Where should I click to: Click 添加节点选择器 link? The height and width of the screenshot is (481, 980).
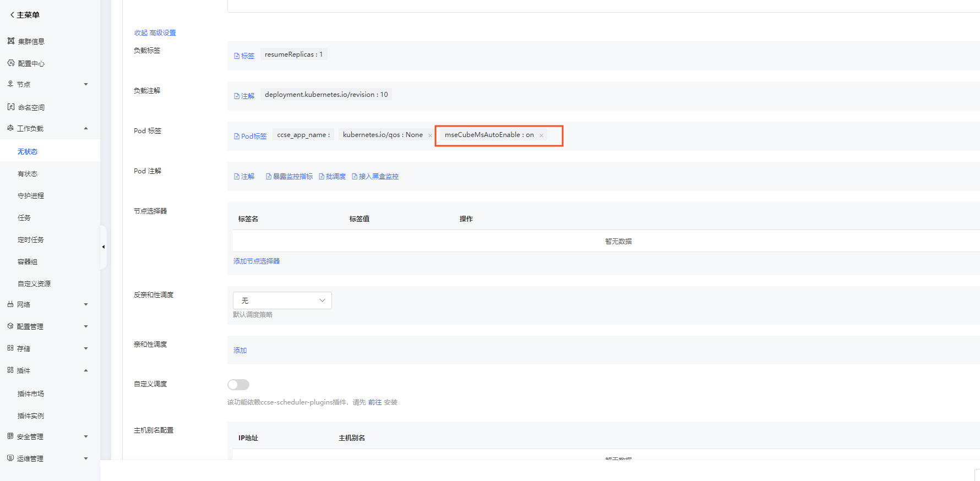(x=257, y=261)
